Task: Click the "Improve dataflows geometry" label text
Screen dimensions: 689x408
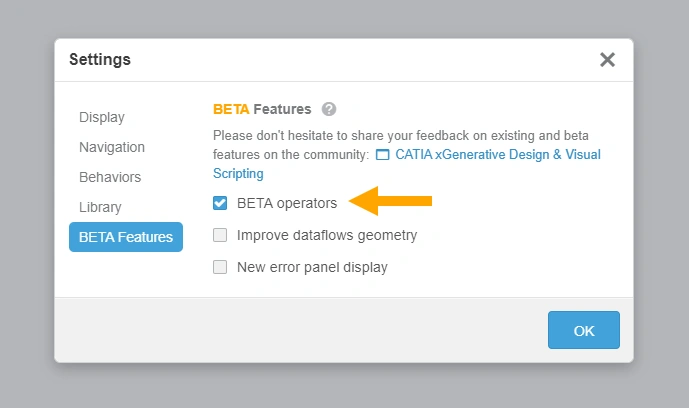Action: point(327,236)
